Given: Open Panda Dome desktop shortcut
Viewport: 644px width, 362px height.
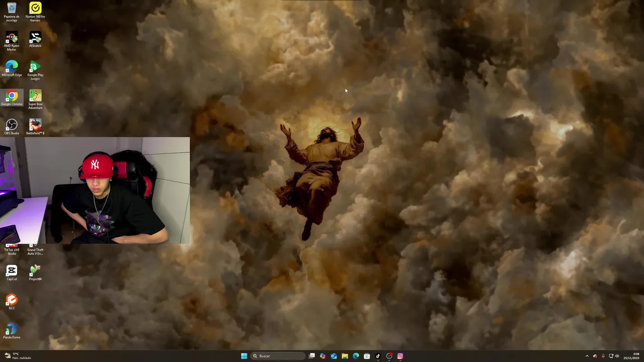Looking at the screenshot, I should pyautogui.click(x=12, y=331).
